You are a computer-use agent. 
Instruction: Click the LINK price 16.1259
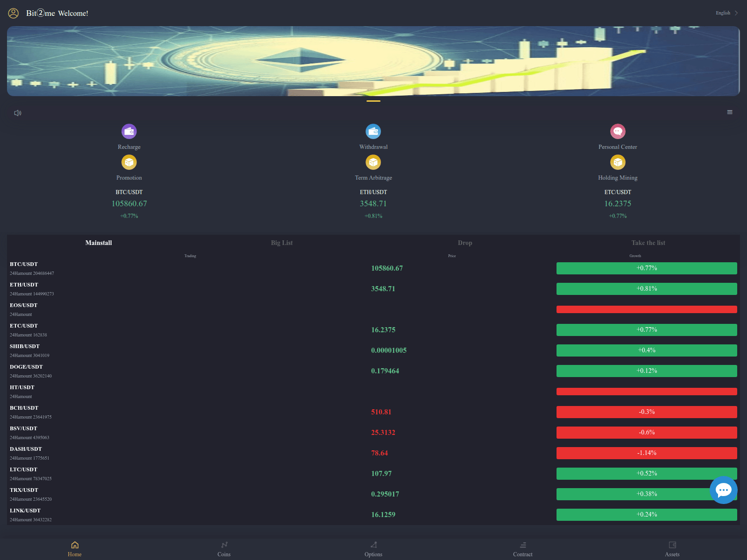pos(383,515)
